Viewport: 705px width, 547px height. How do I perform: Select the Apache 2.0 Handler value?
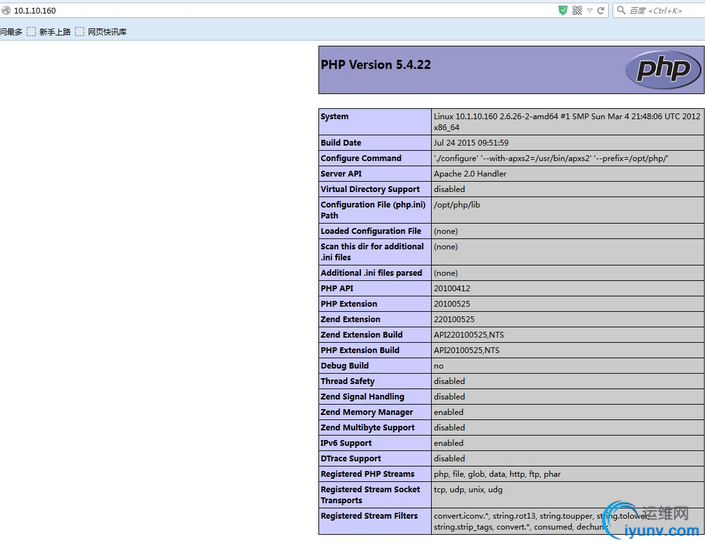tap(470, 174)
